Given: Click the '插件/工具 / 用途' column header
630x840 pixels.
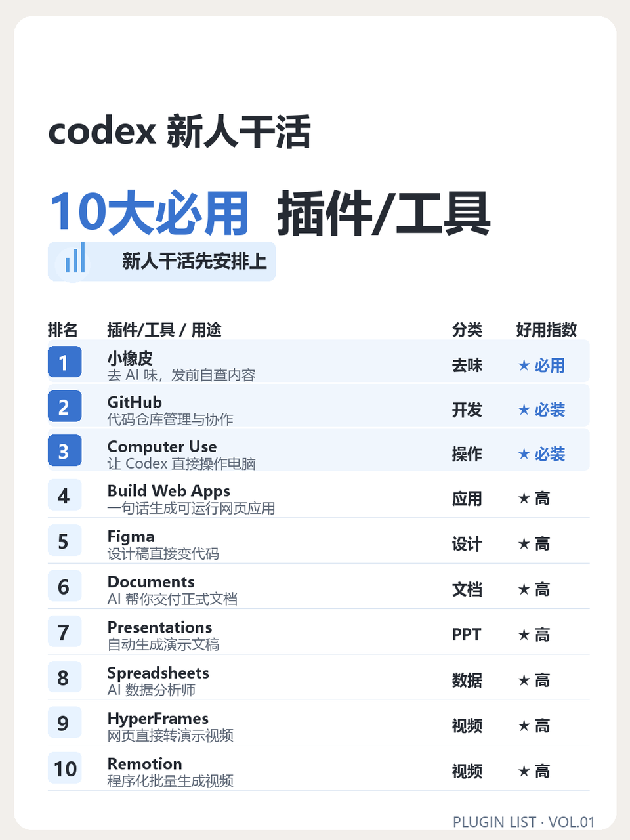Looking at the screenshot, I should coord(164,329).
